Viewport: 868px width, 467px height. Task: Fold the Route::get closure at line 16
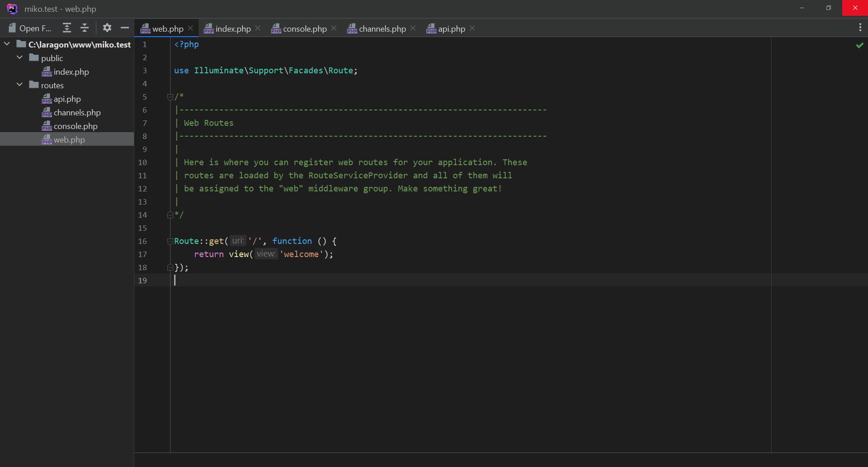[170, 241]
